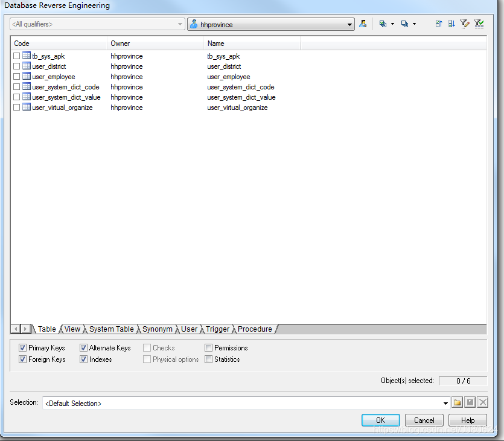Switch to the User tab
Viewport: 504px width, 441px height.
coord(189,329)
